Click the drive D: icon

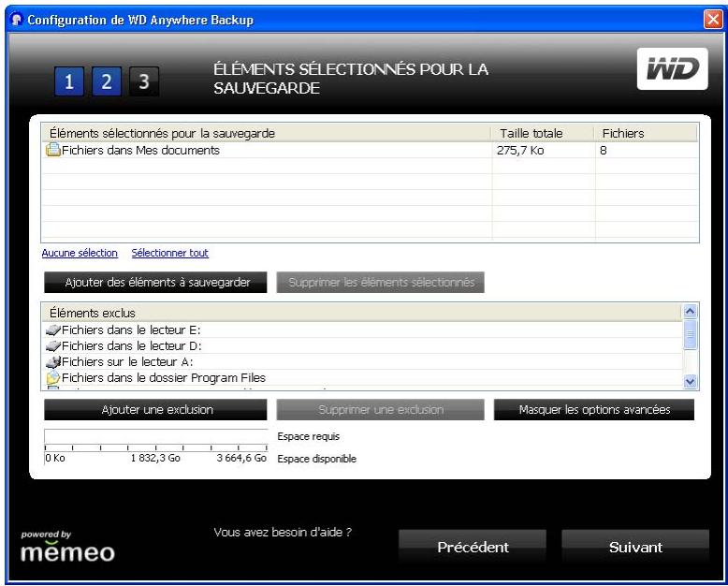point(53,346)
